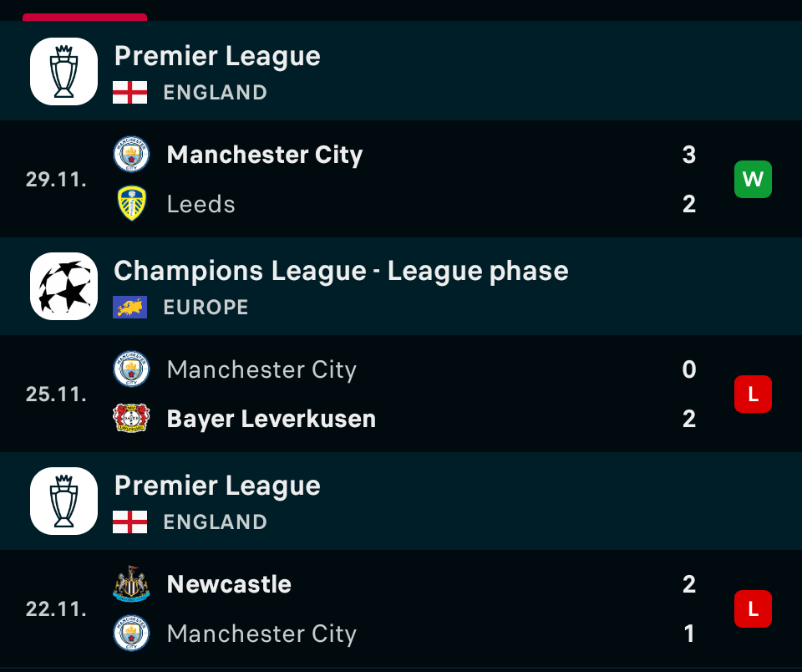Click Manchester City crest in Leverkusen match

point(131,369)
